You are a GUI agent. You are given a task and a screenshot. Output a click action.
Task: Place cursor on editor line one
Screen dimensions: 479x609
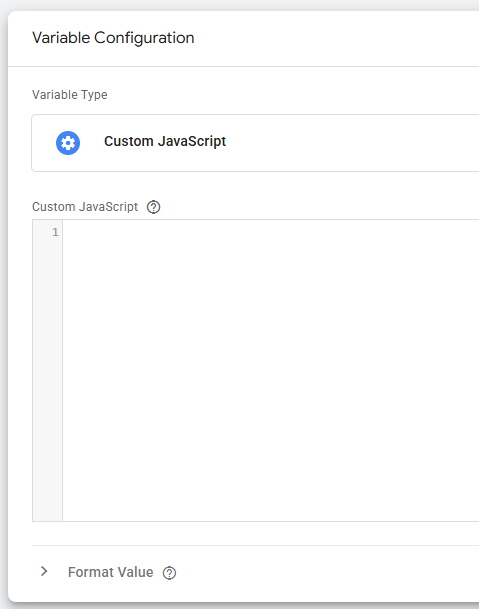(x=271, y=232)
